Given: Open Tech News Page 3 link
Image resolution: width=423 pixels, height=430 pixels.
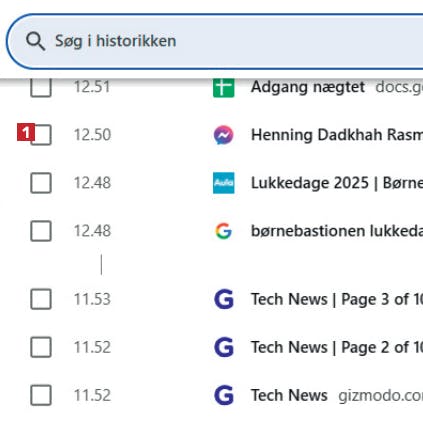Looking at the screenshot, I should point(337,299).
